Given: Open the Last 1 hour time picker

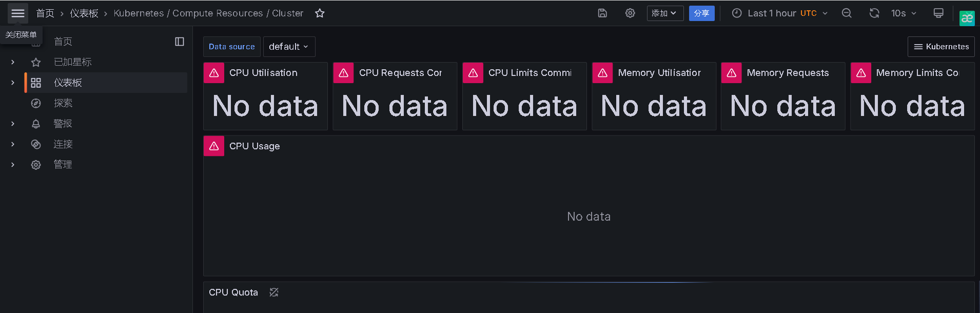Looking at the screenshot, I should pos(779,13).
